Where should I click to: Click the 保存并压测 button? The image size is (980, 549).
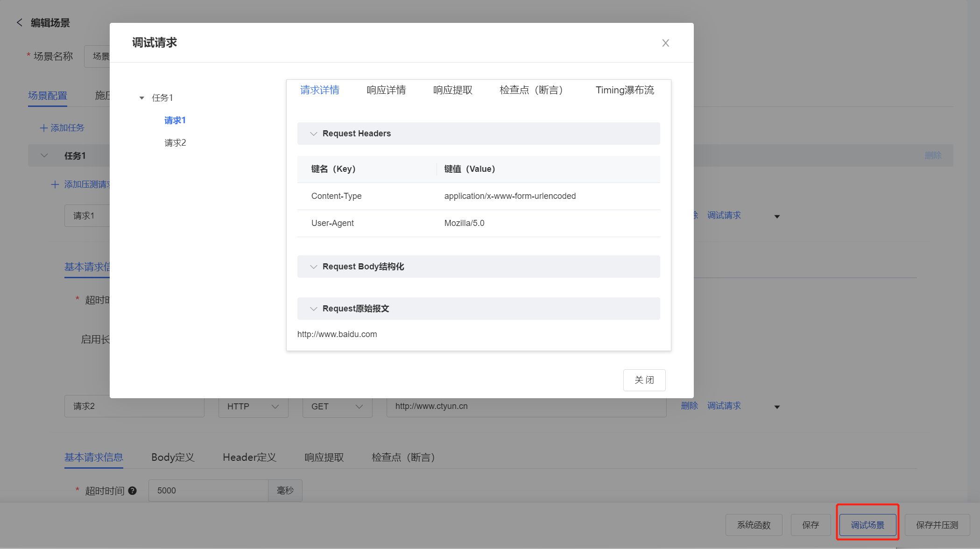click(x=937, y=525)
